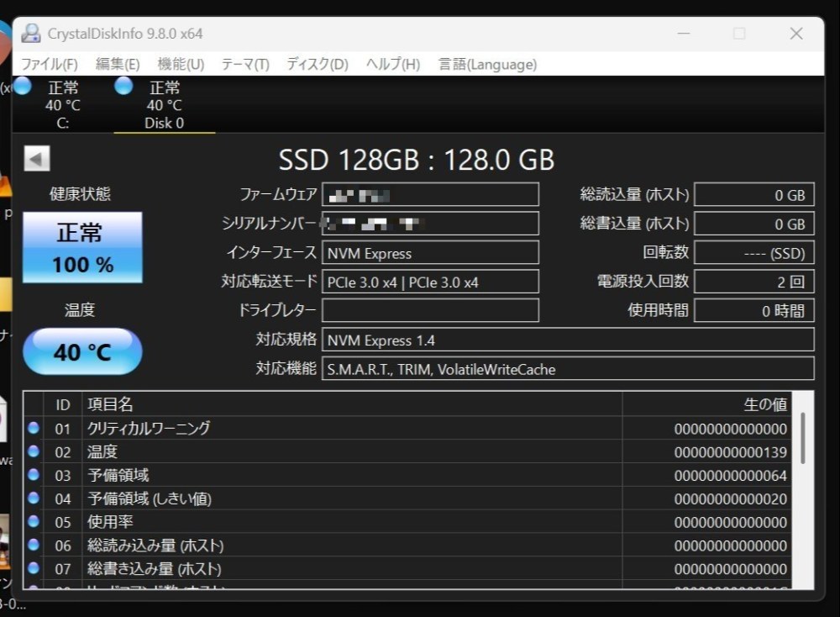Image resolution: width=840 pixels, height=617 pixels.
Task: Click the 正常 100 % health status button
Action: click(82, 247)
